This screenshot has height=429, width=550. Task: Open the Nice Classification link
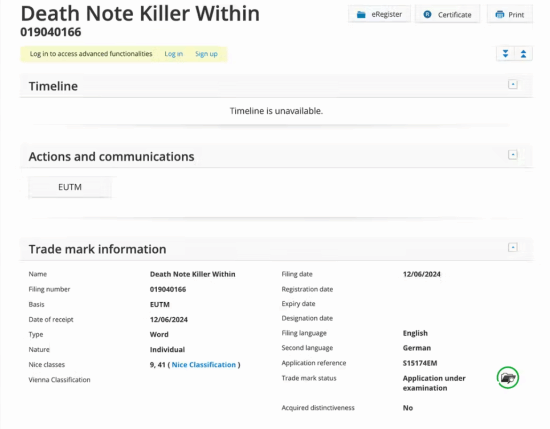pyautogui.click(x=203, y=365)
